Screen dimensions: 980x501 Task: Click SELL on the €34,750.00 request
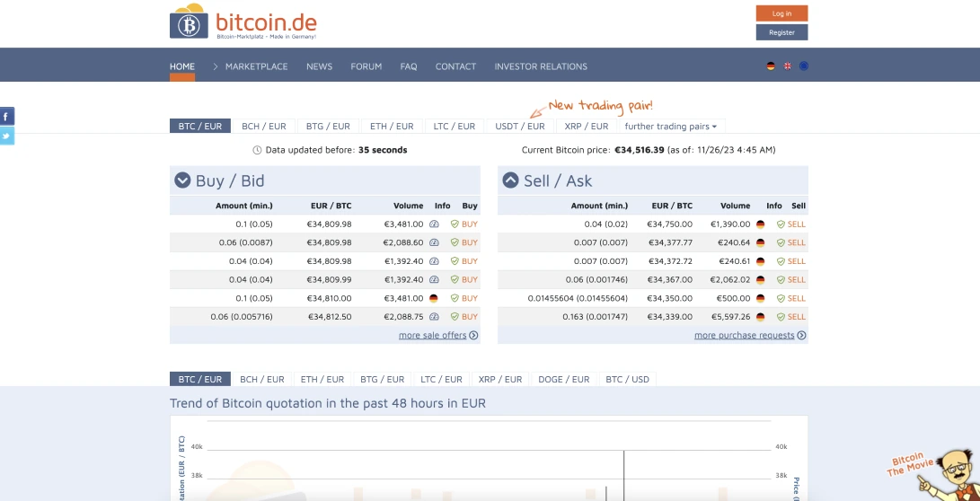coord(796,224)
